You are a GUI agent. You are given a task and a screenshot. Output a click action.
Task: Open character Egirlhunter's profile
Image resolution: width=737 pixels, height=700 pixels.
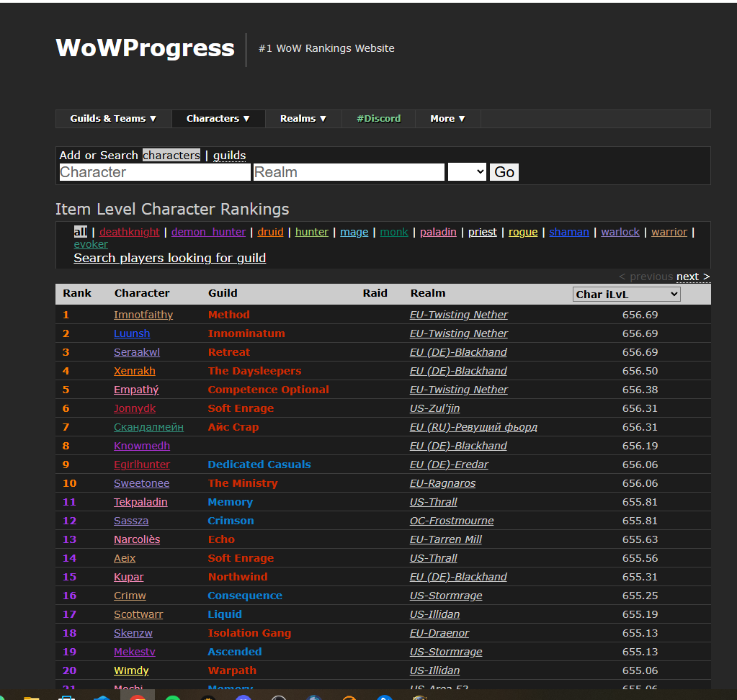point(142,465)
